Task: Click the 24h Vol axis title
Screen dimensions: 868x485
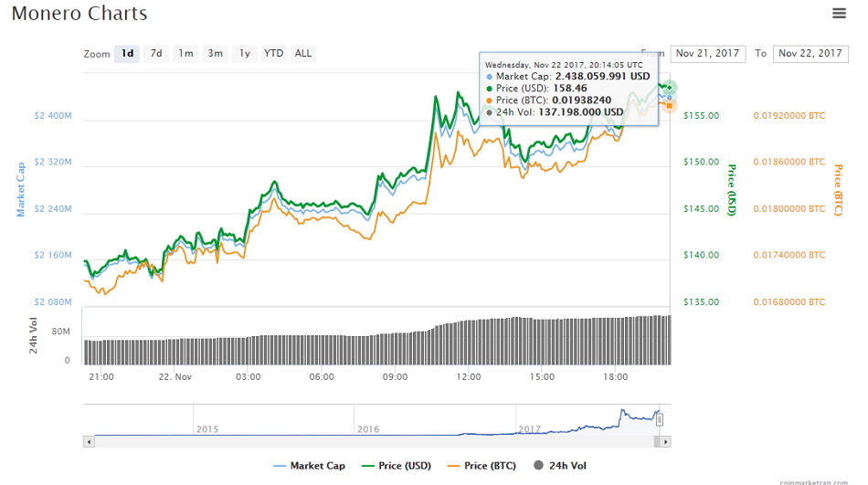Action: (33, 335)
